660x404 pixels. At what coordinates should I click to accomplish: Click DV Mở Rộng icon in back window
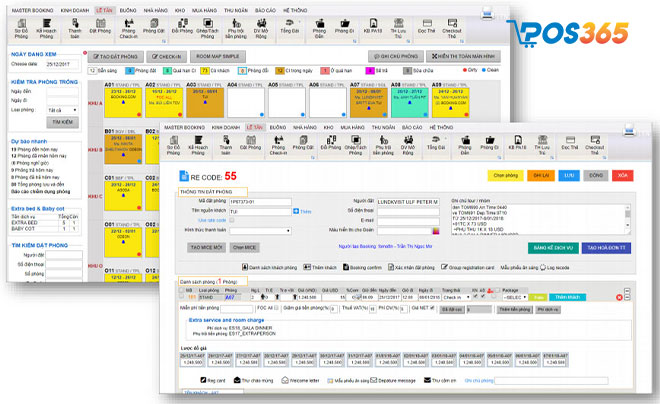pos(261,23)
